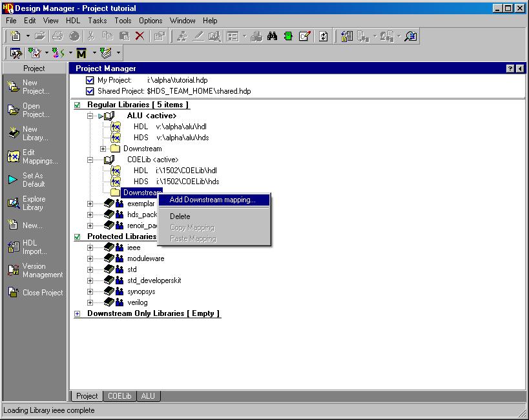Click the Paste clipboard icon
Image resolution: width=529 pixels, height=420 pixels.
point(125,36)
